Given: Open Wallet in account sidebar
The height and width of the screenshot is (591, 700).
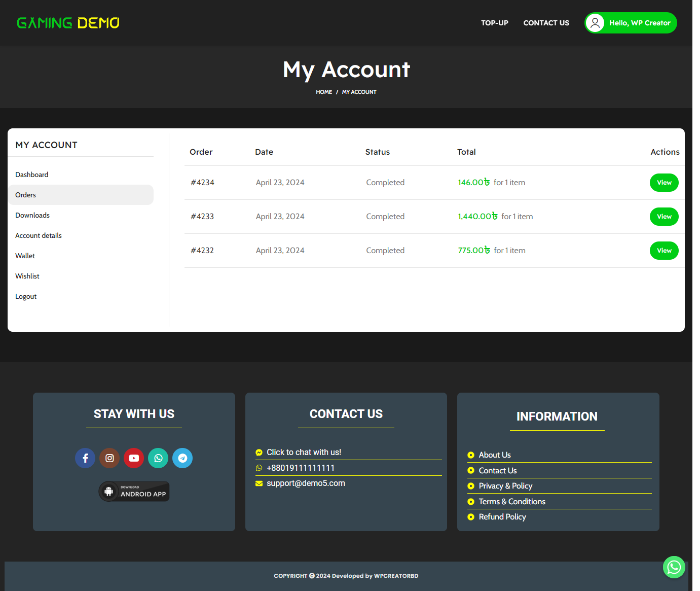Looking at the screenshot, I should [x=25, y=256].
